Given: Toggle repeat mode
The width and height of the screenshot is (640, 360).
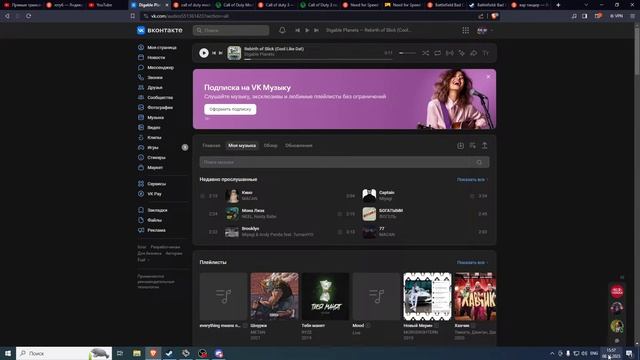Looking at the screenshot, I should (438, 53).
